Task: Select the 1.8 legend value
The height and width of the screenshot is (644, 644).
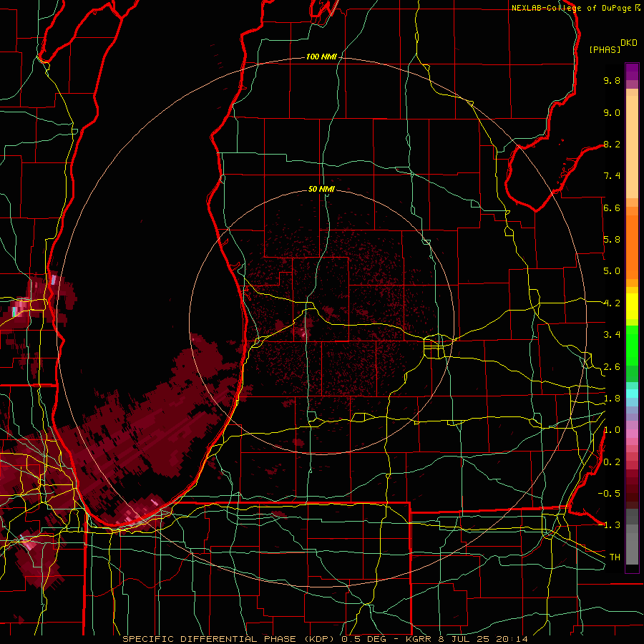Action: click(x=612, y=399)
